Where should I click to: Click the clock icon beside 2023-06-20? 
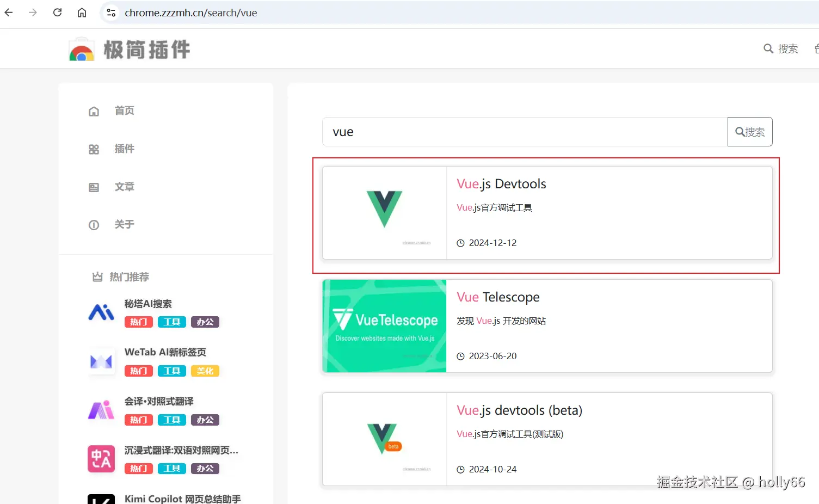460,357
